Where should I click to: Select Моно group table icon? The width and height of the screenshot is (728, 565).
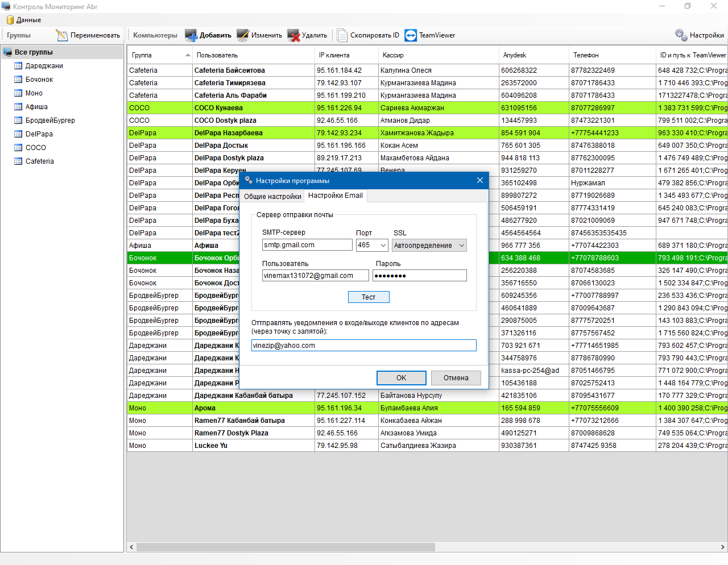point(18,93)
